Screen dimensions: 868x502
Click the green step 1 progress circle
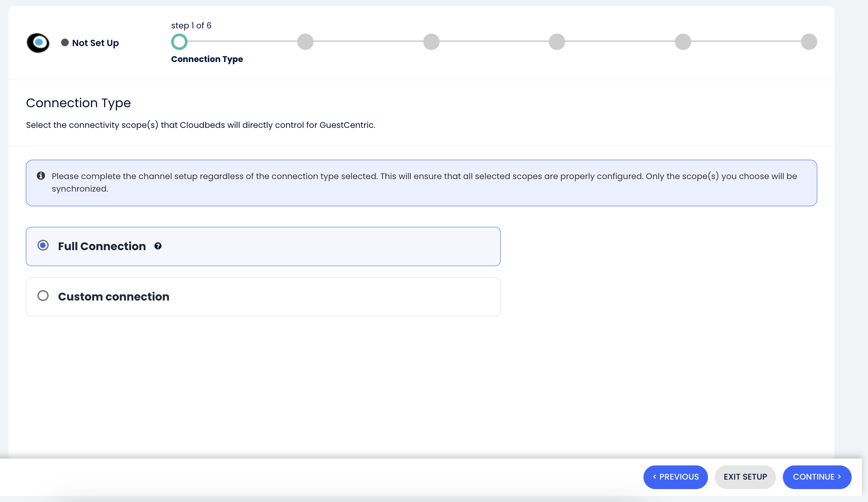click(x=179, y=42)
